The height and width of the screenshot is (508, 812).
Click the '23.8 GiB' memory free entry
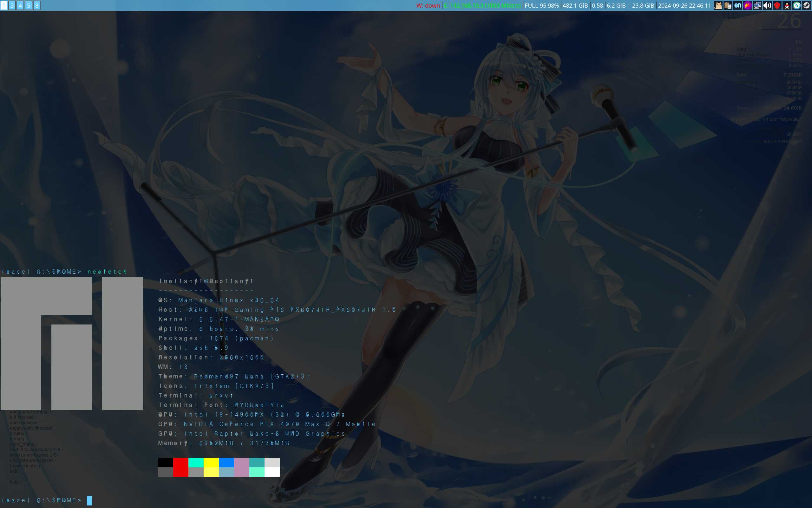[x=643, y=5]
